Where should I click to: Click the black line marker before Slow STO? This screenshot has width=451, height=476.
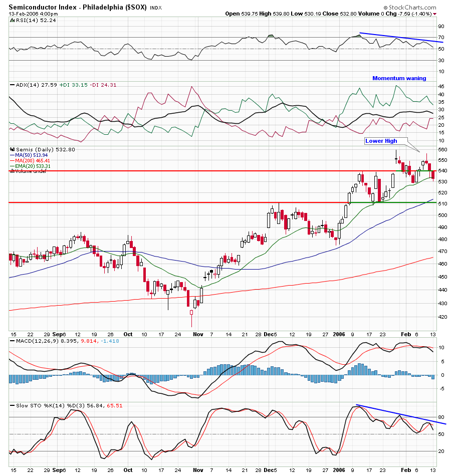(x=12, y=405)
